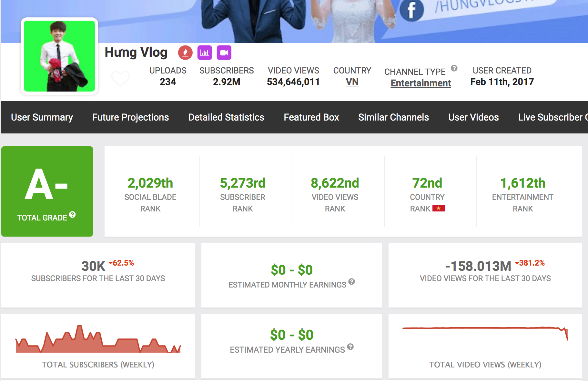Screen dimensions: 588x381
Task: Click the 5,273rd Subscriber Rank value
Action: pyautogui.click(x=243, y=183)
